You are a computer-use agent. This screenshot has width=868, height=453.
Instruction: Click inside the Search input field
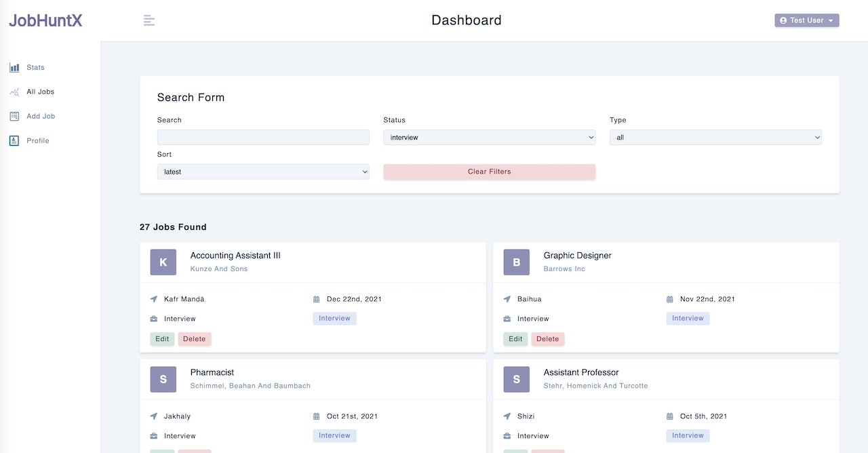coord(263,137)
